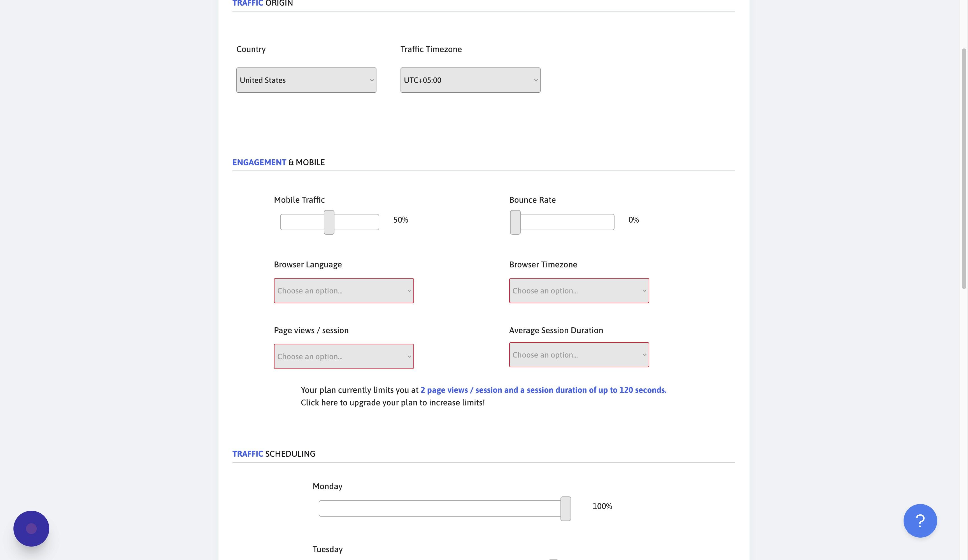Open the Average Session Duration dropdown
Screen dimensions: 968x560
tap(579, 355)
